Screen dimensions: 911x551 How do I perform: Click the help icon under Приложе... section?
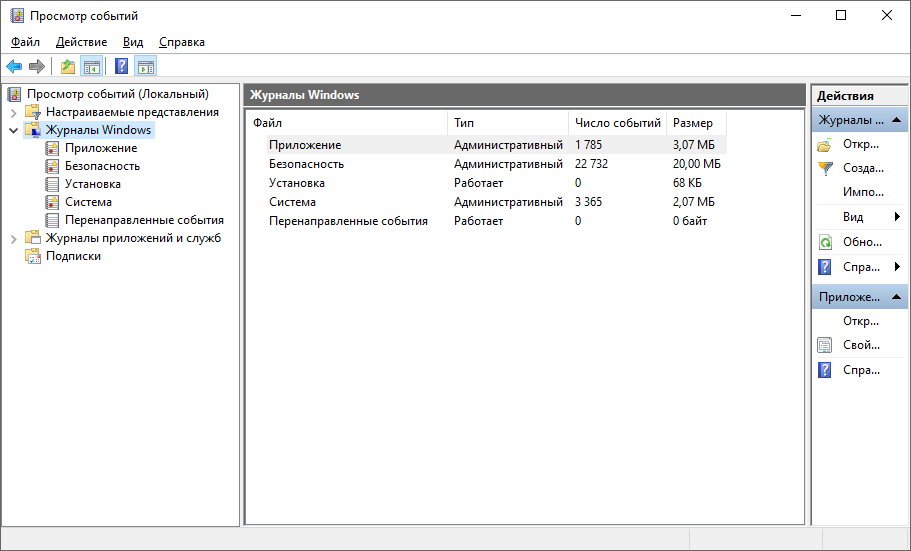(824, 370)
